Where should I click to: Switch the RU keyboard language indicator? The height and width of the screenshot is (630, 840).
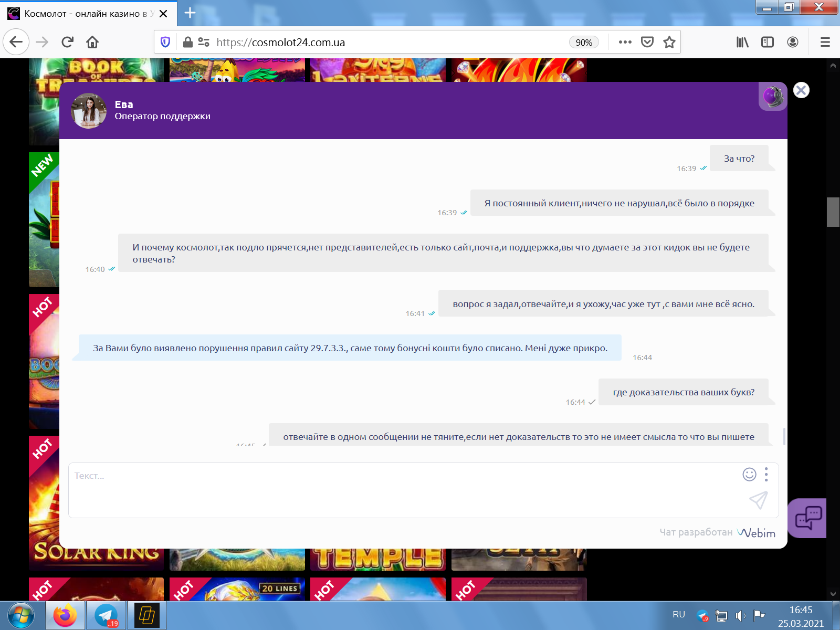[x=678, y=615]
